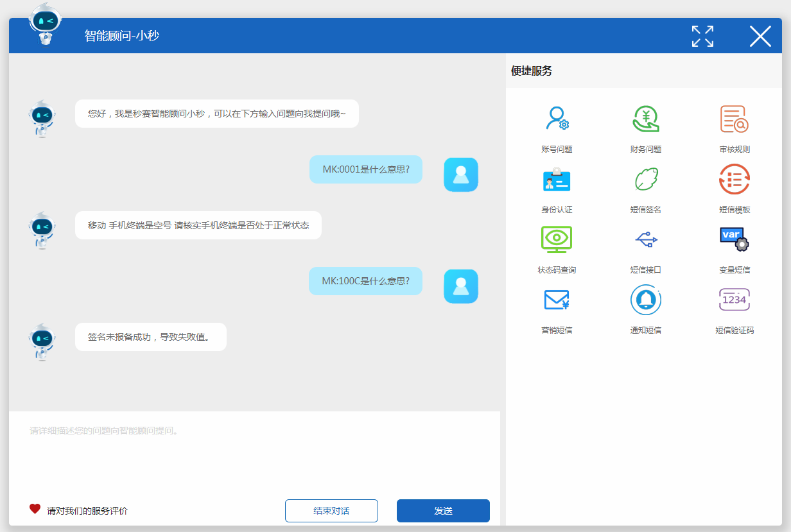Click the 签名未报备成功 reply bubble

coord(151,337)
